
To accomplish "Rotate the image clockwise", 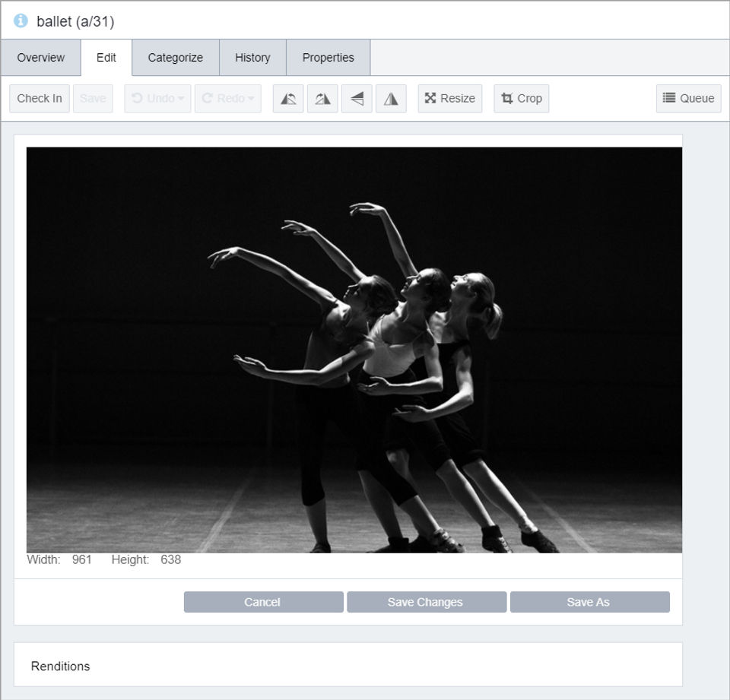I will click(322, 99).
